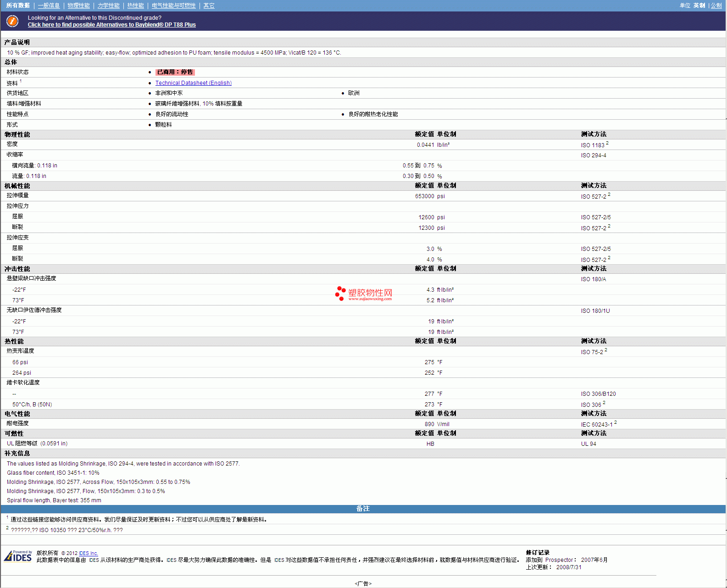This screenshot has height=588, width=727.
Task: Click the orange info icon in banner
Action: (12, 21)
